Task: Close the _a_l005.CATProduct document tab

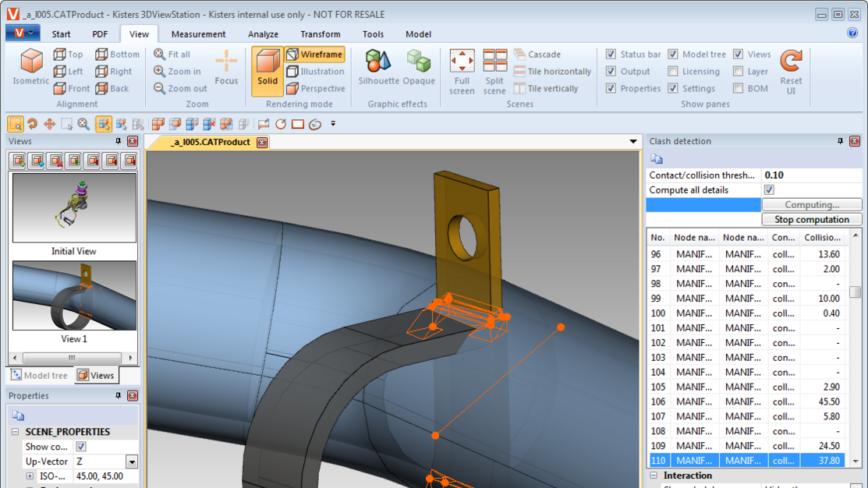Action: coord(262,142)
